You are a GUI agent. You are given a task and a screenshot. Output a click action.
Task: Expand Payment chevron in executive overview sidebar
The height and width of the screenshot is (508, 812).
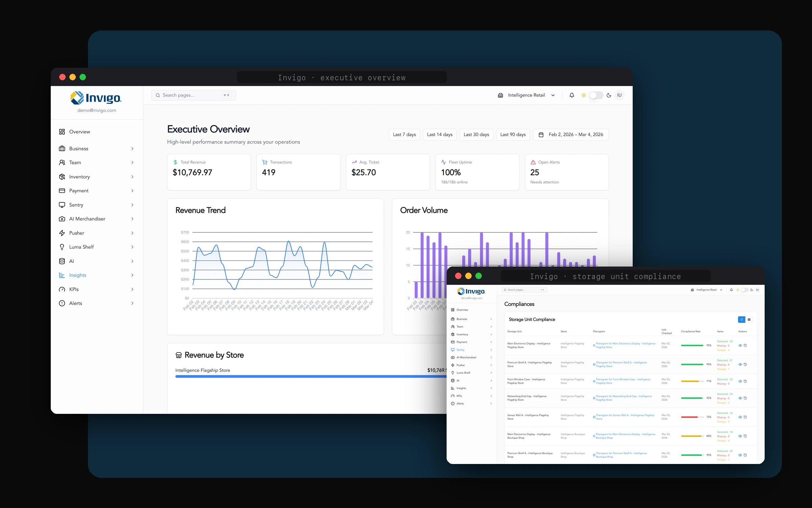(x=132, y=191)
